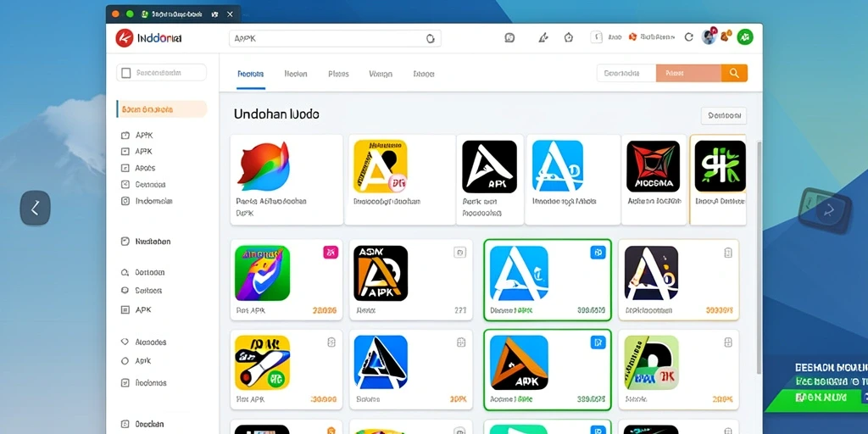Select Scitoes in the sidebar
The width and height of the screenshot is (868, 434).
148,290
